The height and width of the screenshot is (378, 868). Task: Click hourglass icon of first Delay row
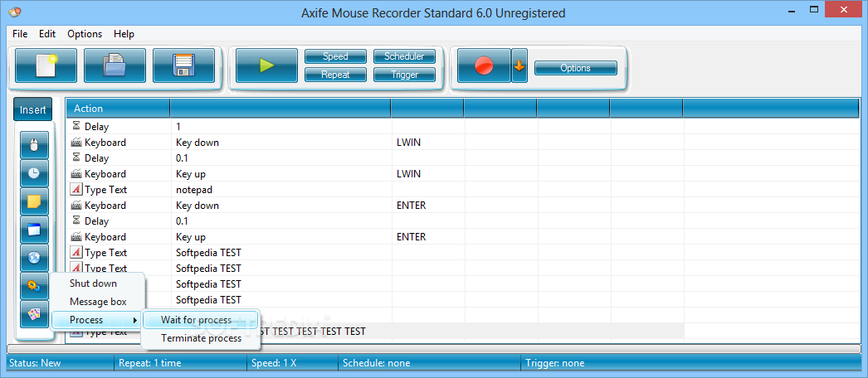point(76,127)
